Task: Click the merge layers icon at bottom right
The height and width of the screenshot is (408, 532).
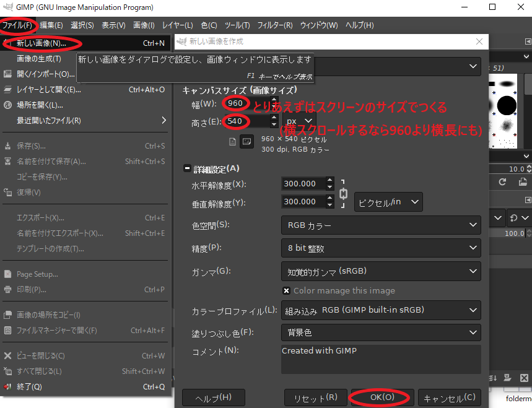Action: pos(492,378)
